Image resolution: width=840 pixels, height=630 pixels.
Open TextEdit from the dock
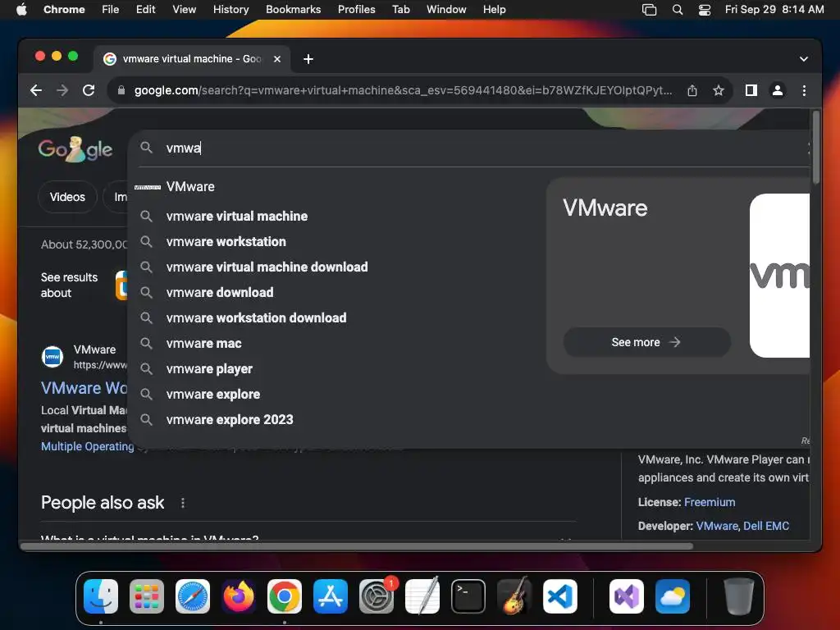[422, 596]
